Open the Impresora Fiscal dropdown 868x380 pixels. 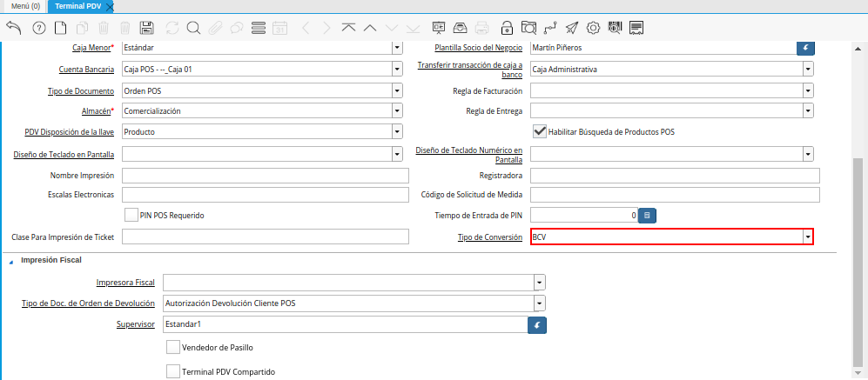(x=540, y=282)
